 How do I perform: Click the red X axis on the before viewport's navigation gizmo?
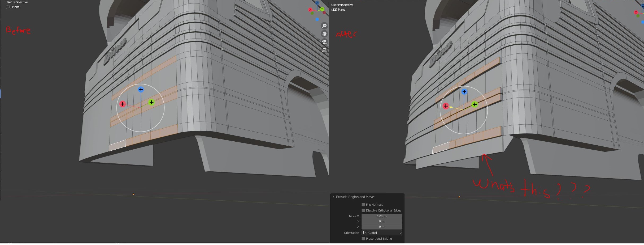tap(310, 10)
